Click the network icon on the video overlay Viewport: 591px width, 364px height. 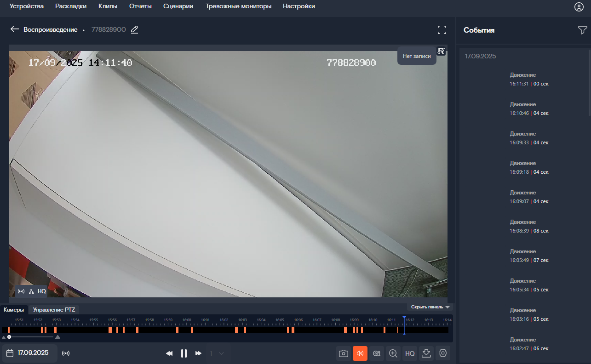click(x=31, y=291)
